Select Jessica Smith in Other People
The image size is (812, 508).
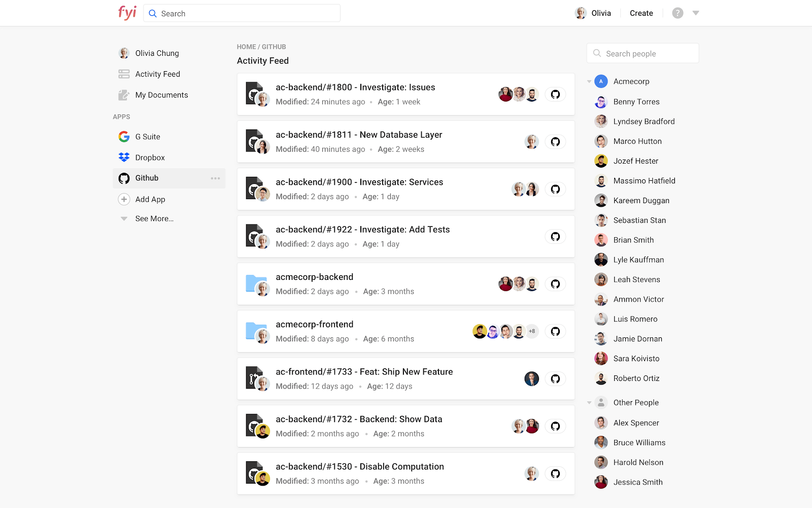tap(629, 482)
